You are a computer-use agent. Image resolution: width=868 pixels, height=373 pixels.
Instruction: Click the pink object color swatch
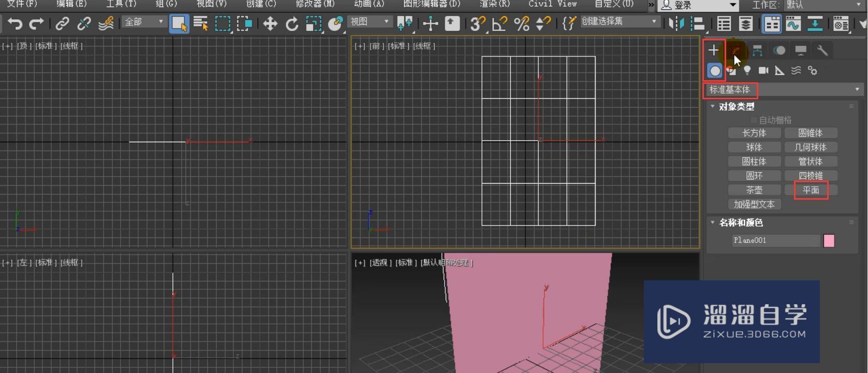(x=829, y=241)
